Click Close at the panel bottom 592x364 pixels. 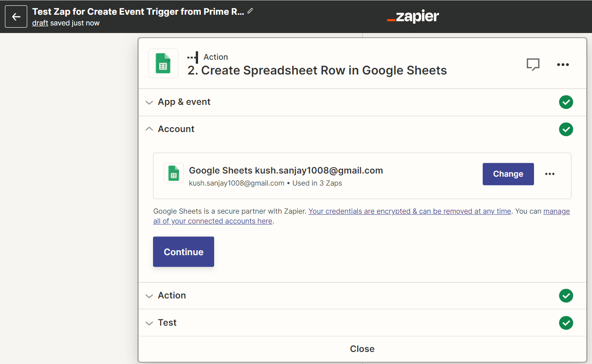pos(362,349)
